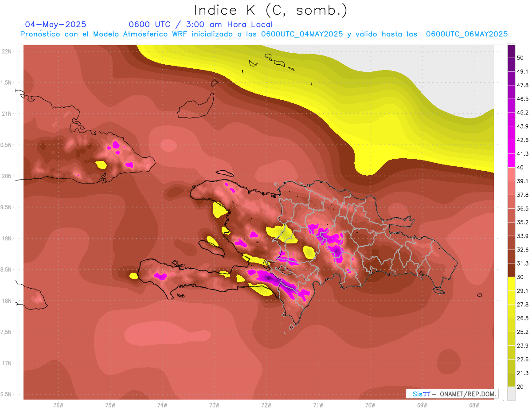Click the "76W" longitude label
532x411 pixels.
coord(58,405)
